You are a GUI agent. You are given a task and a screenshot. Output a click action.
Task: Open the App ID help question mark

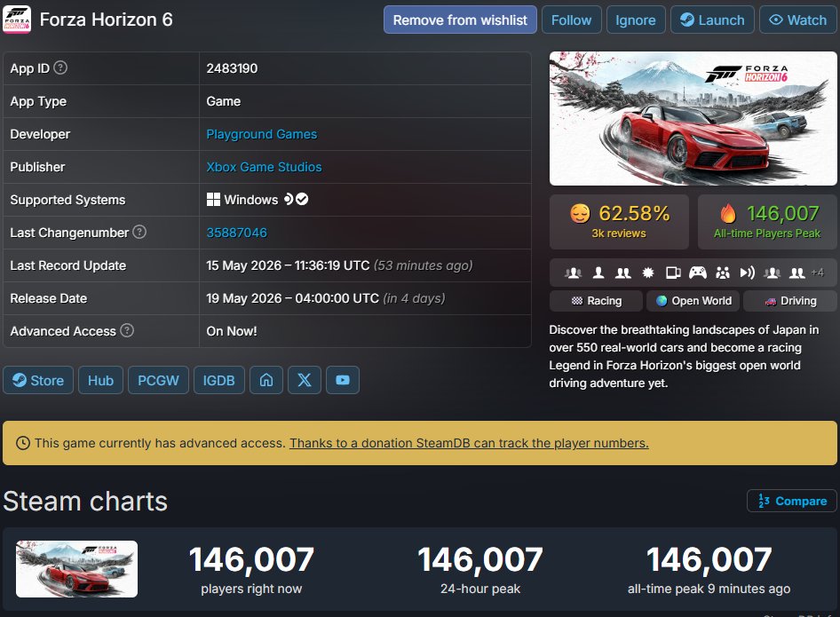coord(60,68)
